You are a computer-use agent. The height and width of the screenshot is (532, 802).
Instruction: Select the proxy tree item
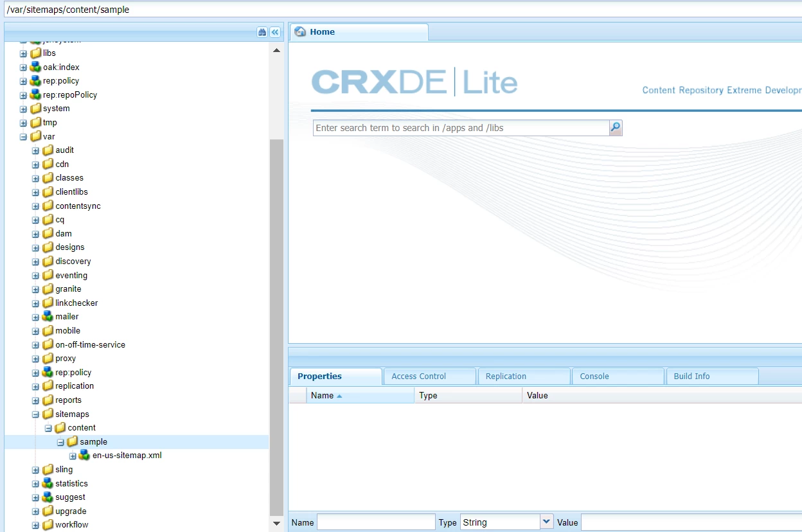66,358
